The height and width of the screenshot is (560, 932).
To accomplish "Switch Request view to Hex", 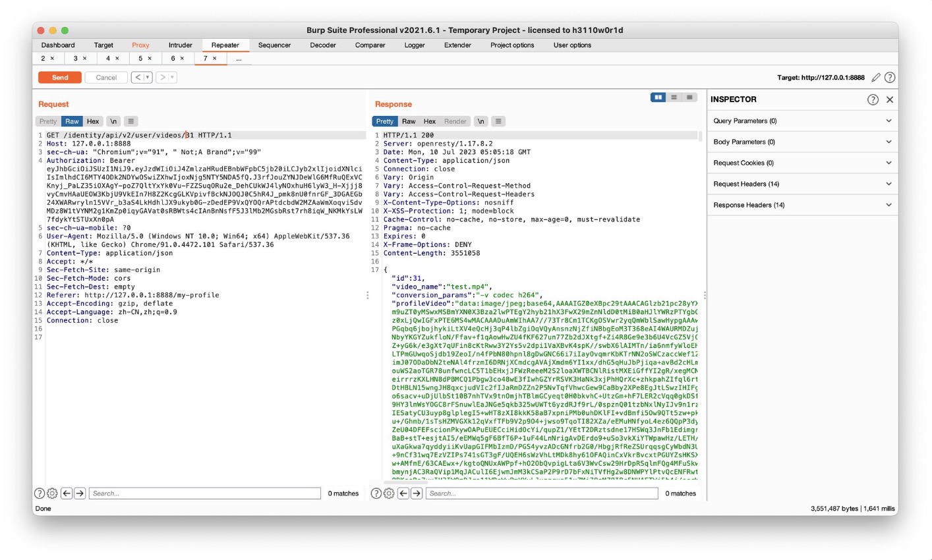I will (93, 121).
